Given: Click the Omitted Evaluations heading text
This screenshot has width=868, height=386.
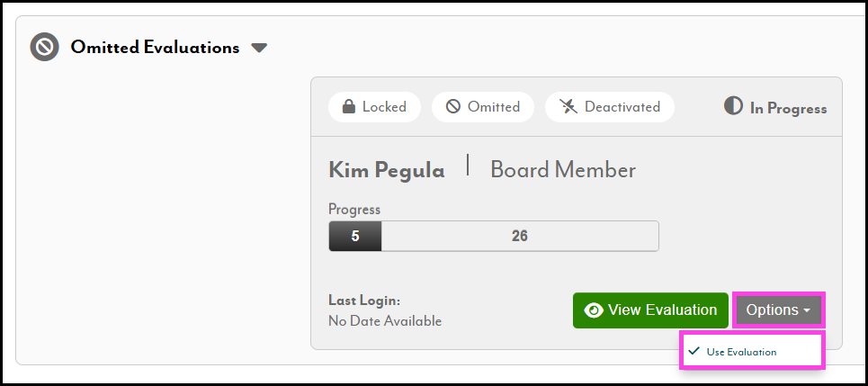Looking at the screenshot, I should coord(155,48).
